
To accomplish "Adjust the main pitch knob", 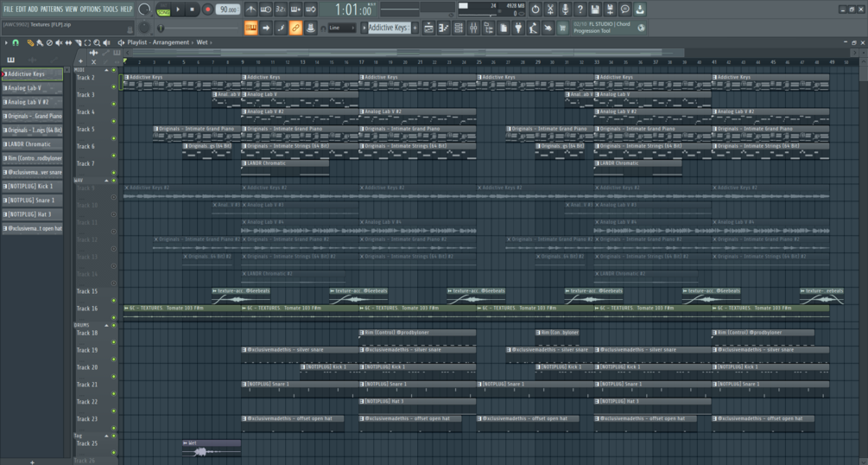I will pyautogui.click(x=144, y=28).
